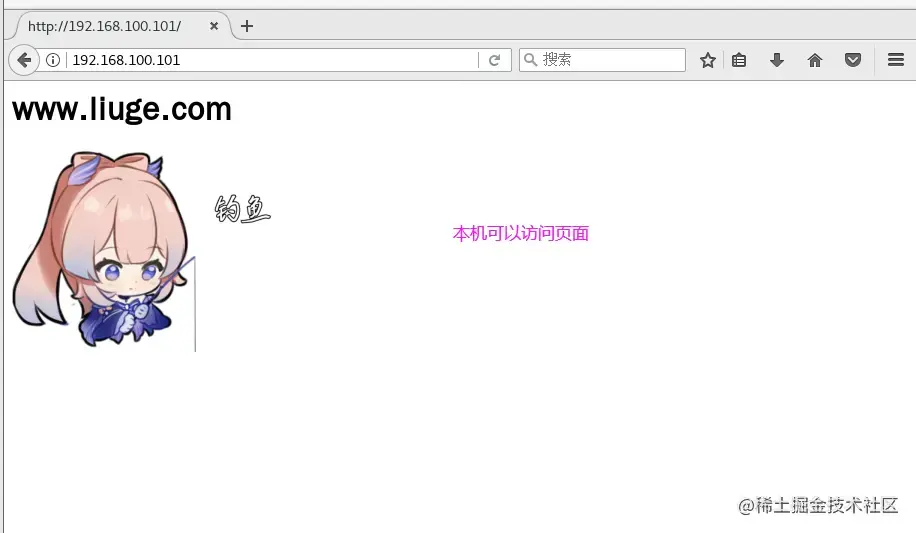The width and height of the screenshot is (916, 533).
Task: Click the chibi fishing girl image
Action: pos(104,250)
